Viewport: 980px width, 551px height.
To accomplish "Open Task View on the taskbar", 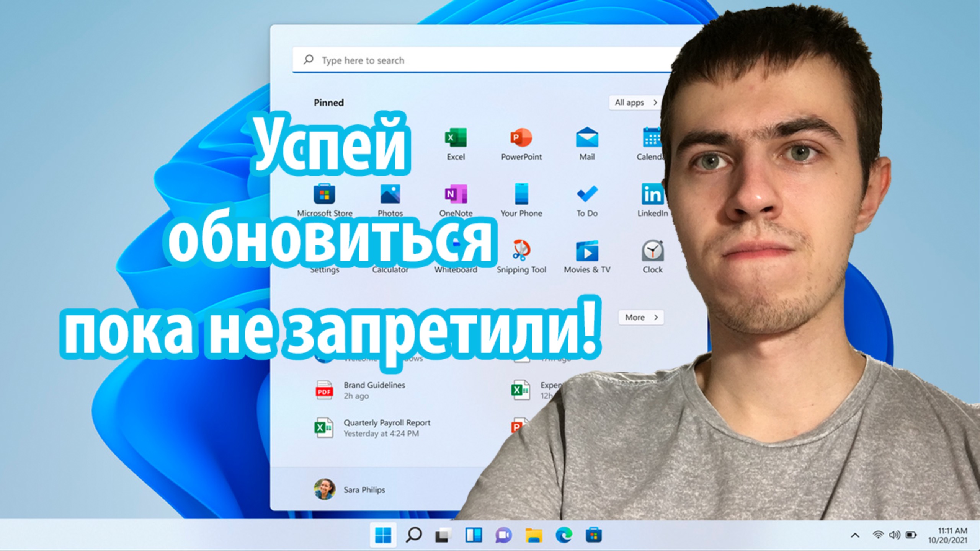I will click(443, 535).
